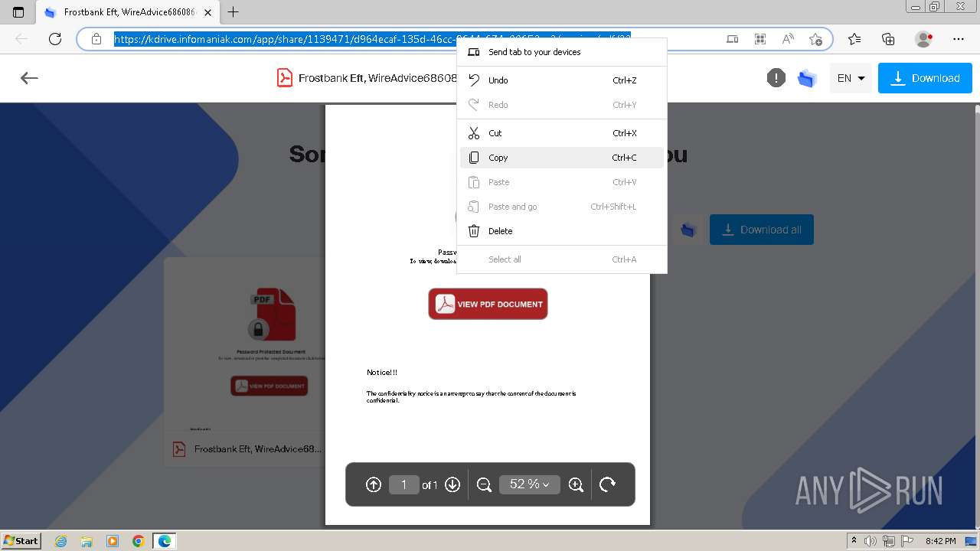The height and width of the screenshot is (551, 980).
Task: Open the EN language dropdown
Action: point(851,78)
